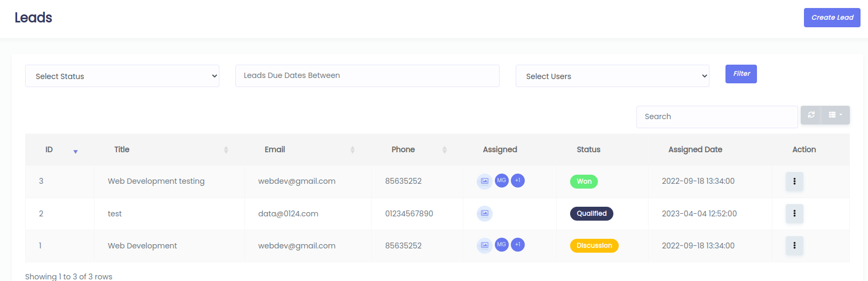Expand the Select Status dropdown
The height and width of the screenshot is (281, 868).
point(122,76)
